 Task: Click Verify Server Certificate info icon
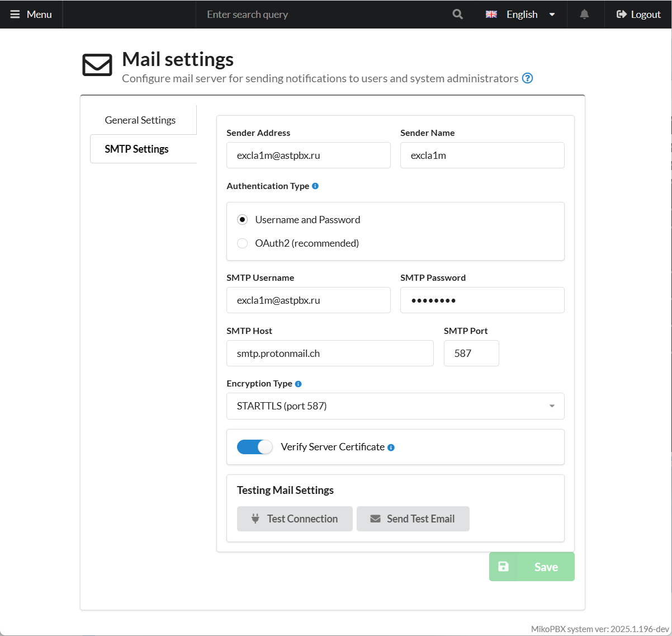pos(391,447)
